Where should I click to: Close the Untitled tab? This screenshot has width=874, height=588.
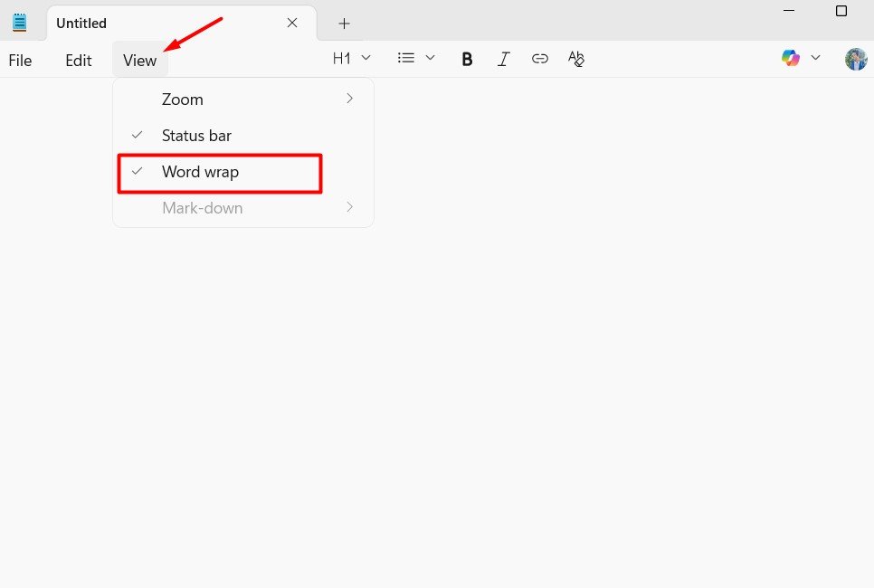coord(292,23)
